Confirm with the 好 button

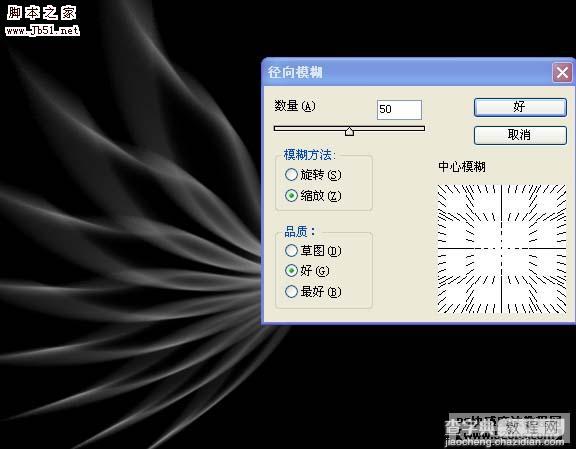pos(520,107)
